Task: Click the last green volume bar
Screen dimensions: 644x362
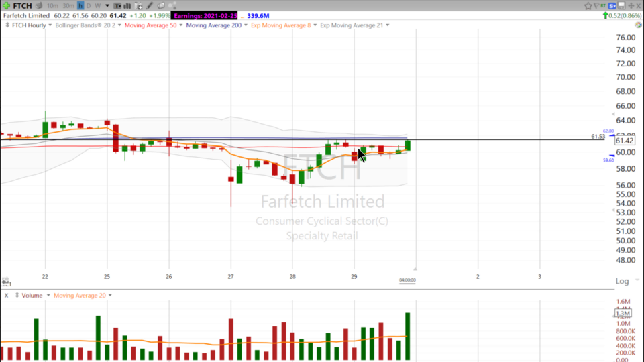Action: [407, 337]
